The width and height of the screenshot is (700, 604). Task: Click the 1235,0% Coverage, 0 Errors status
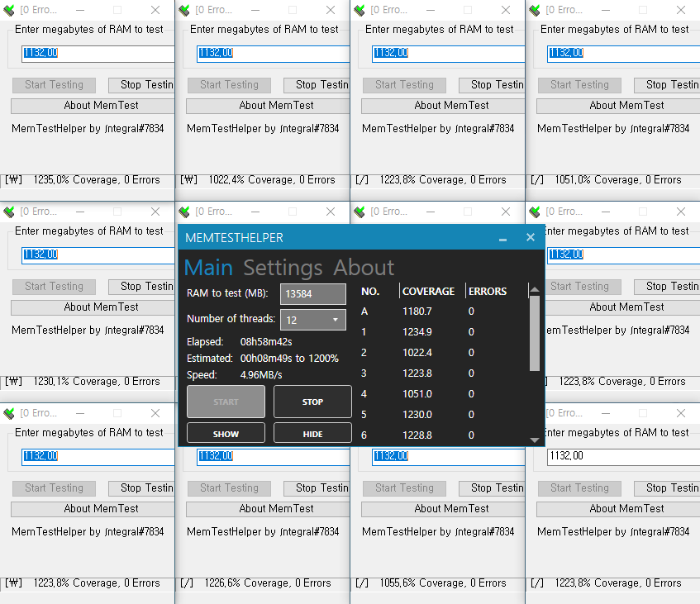click(97, 180)
